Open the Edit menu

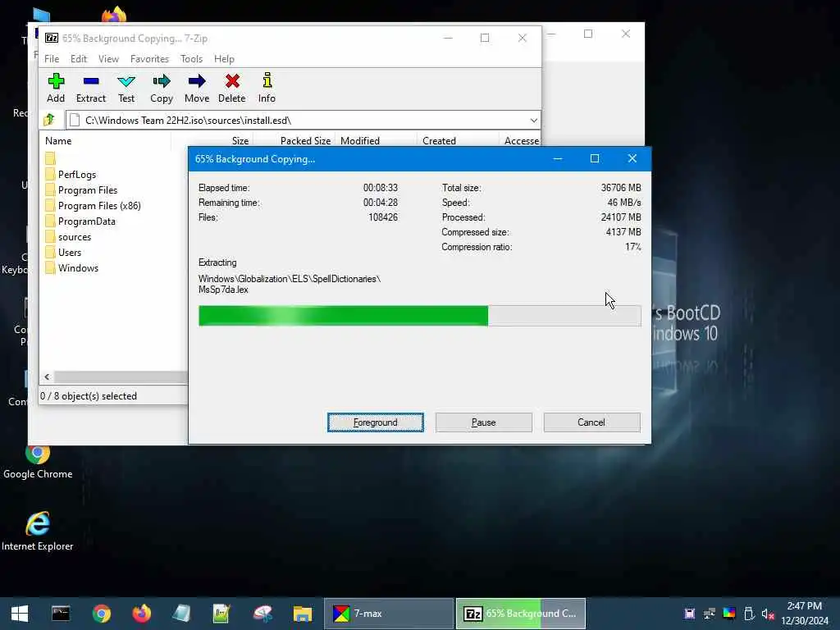click(x=79, y=59)
